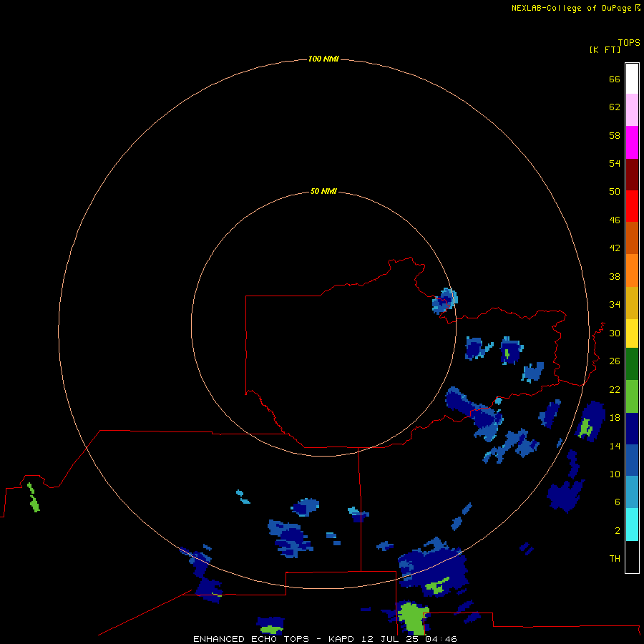Click the TOPS legend title
The image size is (644, 644).
tap(629, 43)
